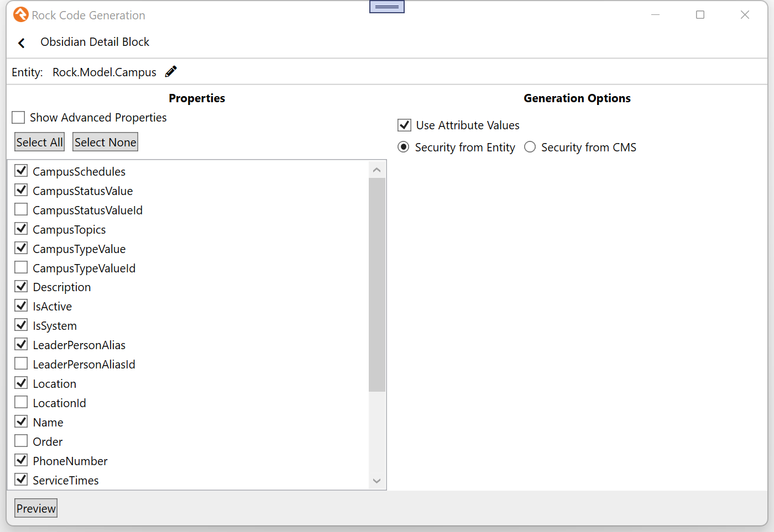This screenshot has width=774, height=532.
Task: Click the Select All button
Action: click(39, 142)
